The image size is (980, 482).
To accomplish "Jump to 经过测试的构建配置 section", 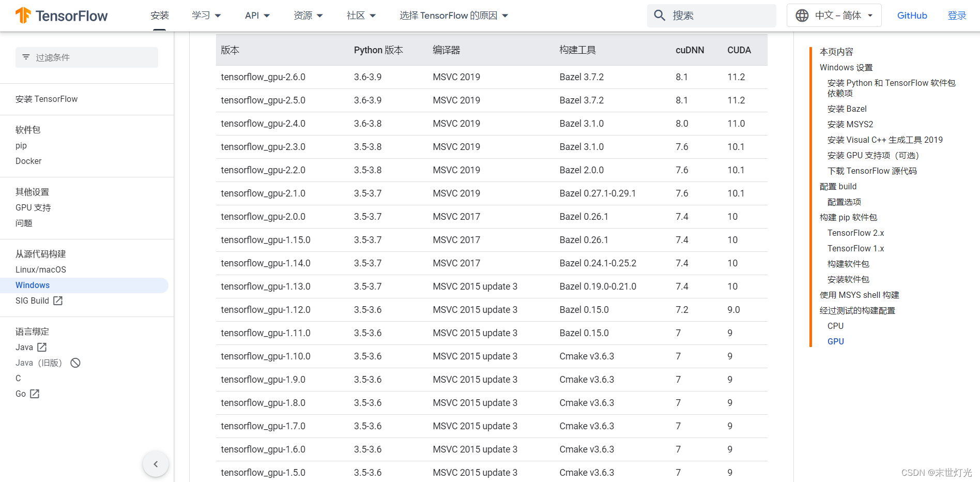I will (857, 310).
